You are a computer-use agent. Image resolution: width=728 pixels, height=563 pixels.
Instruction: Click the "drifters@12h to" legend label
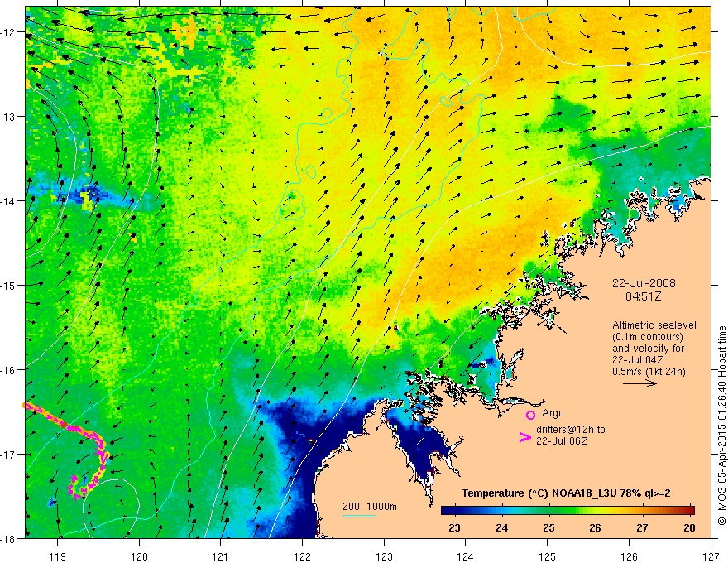pos(571,430)
